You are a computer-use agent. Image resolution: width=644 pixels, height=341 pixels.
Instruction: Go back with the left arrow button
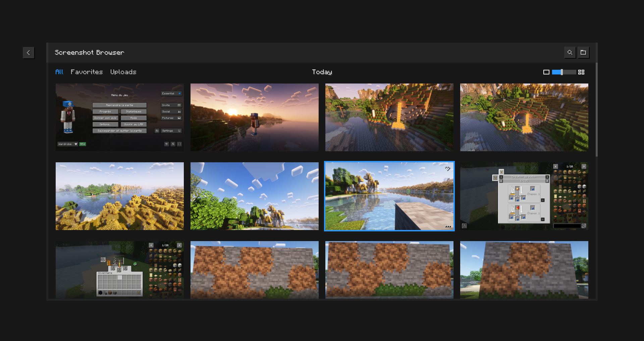[x=29, y=53]
